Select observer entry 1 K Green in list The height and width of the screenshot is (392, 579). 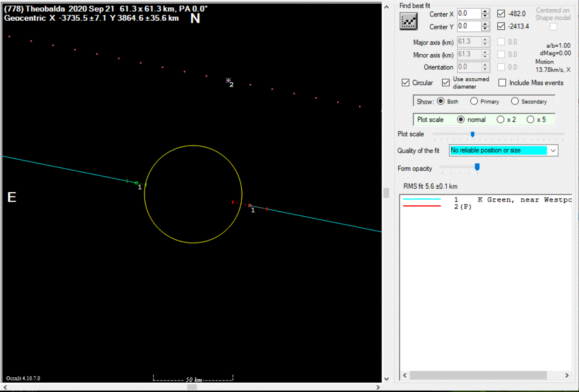pos(486,200)
